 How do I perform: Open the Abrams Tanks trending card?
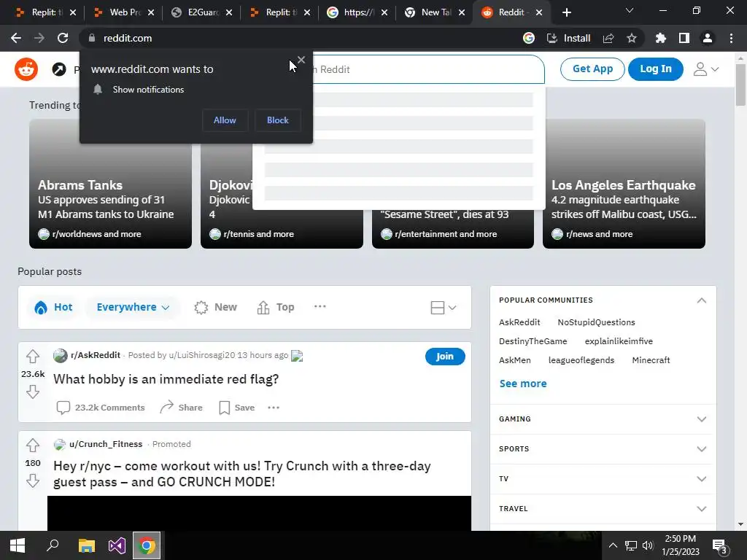pyautogui.click(x=111, y=183)
